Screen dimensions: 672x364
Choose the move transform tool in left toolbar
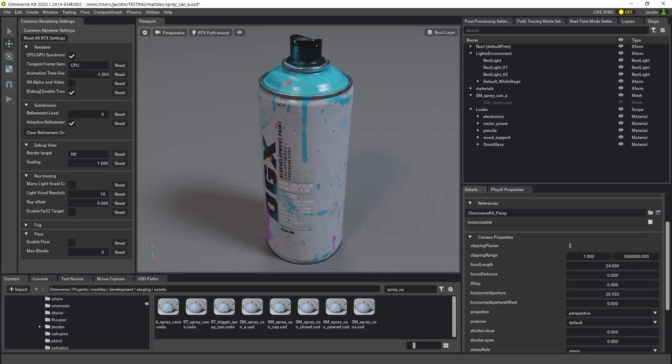9,44
